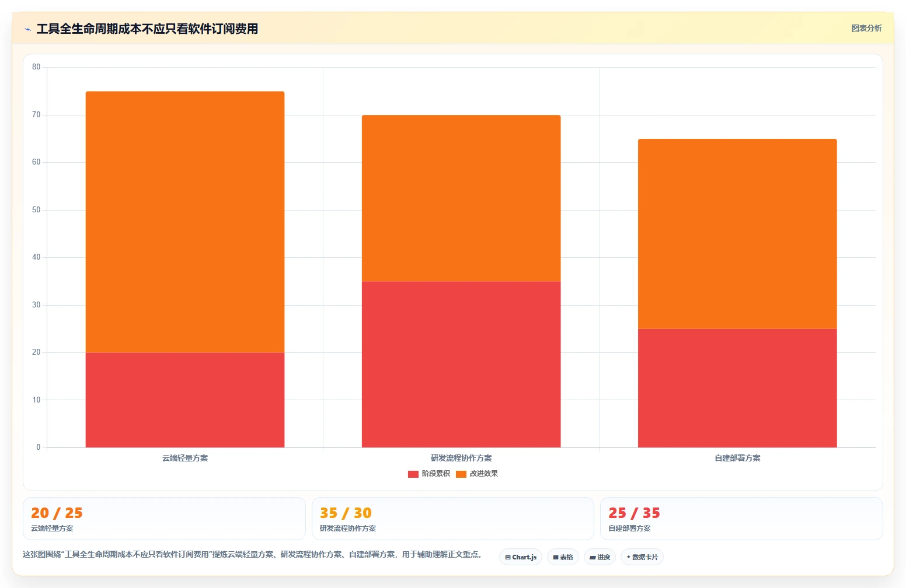Click y-axis value 50
This screenshot has height=588, width=906.
[37, 210]
